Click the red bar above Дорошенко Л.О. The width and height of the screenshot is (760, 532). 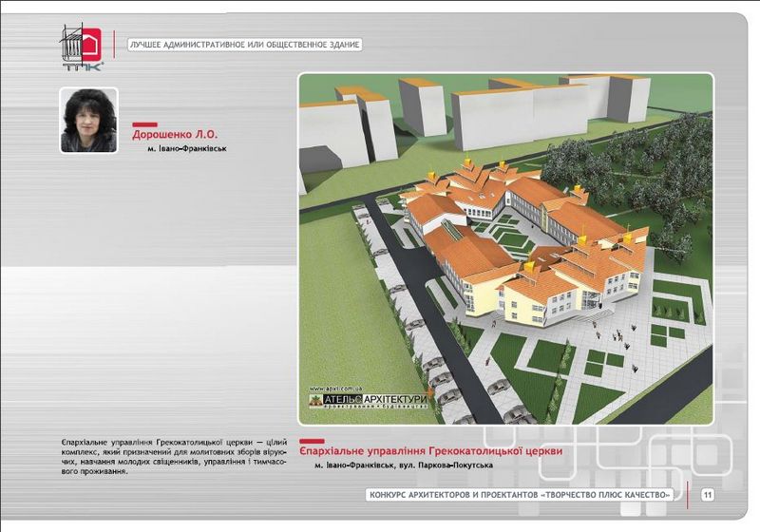click(144, 124)
